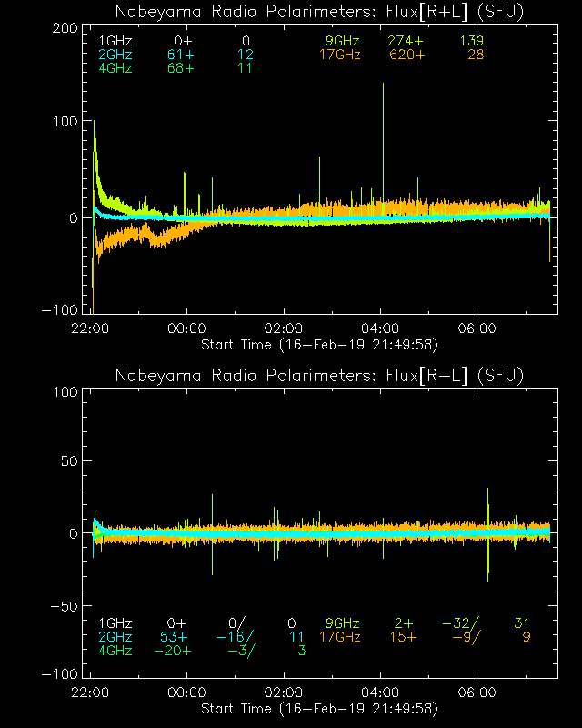The width and height of the screenshot is (582, 728).
Task: Click the 00:00 x-axis label in R+L plot
Action: 186,329
